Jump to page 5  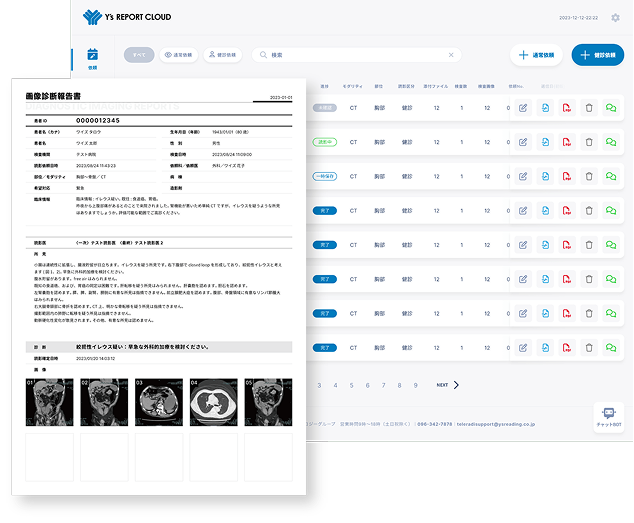tap(351, 385)
